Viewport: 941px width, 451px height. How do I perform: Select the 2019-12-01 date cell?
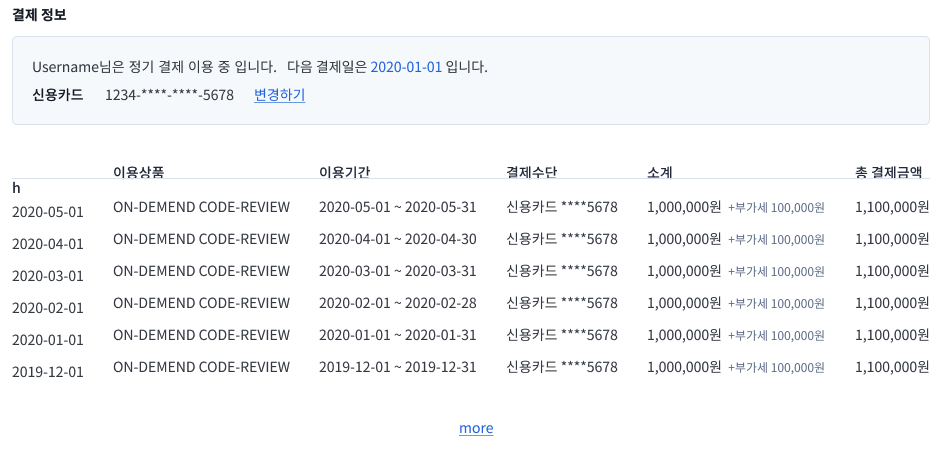click(48, 371)
